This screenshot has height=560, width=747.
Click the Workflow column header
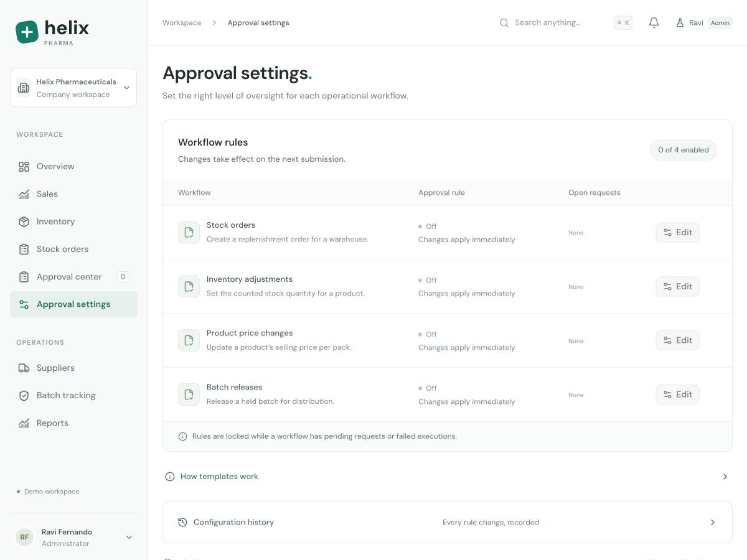pyautogui.click(x=194, y=193)
